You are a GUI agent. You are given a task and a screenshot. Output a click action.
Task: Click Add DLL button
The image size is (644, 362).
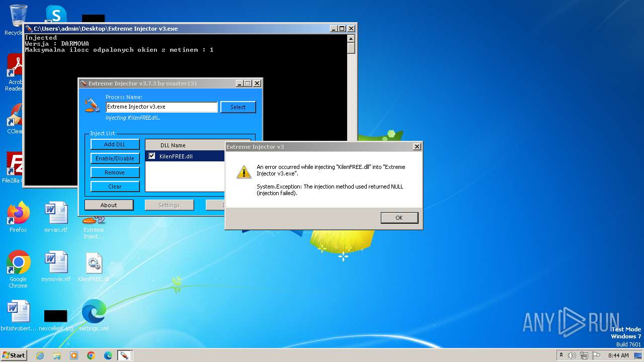115,144
